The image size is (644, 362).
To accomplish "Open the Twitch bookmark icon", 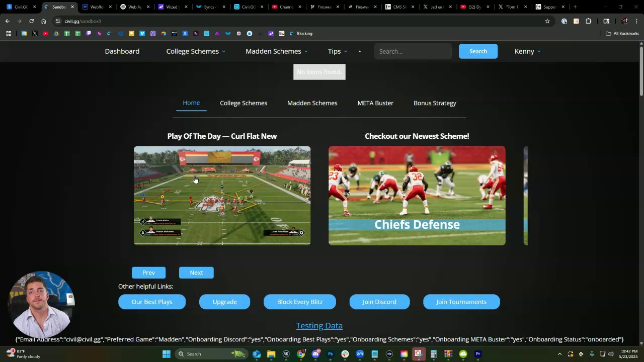I will coord(89,33).
